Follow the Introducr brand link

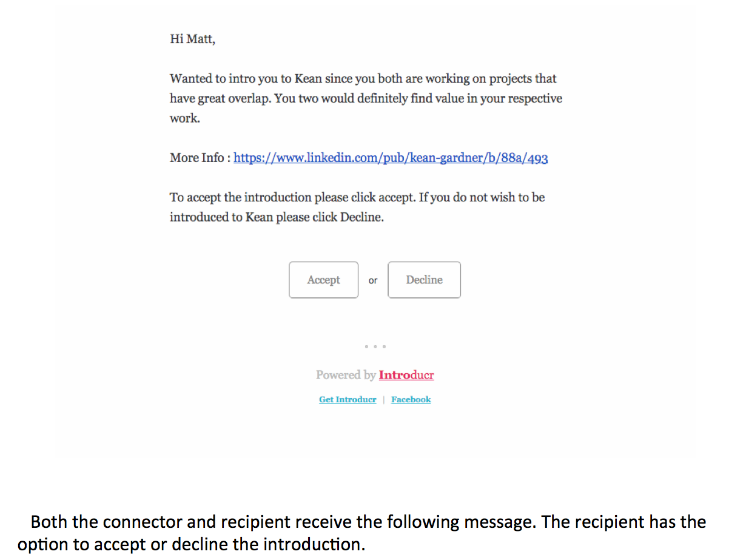[406, 375]
